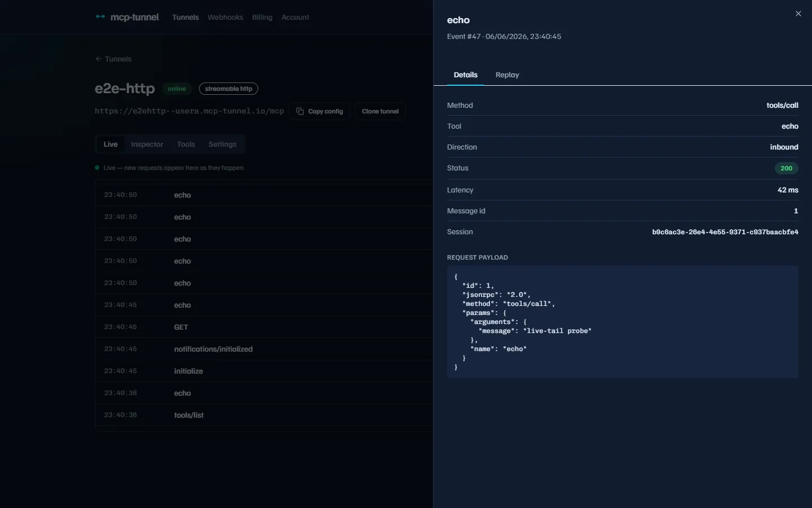Click the back arrow beside Tunnels
812x508 pixels.
click(99, 59)
